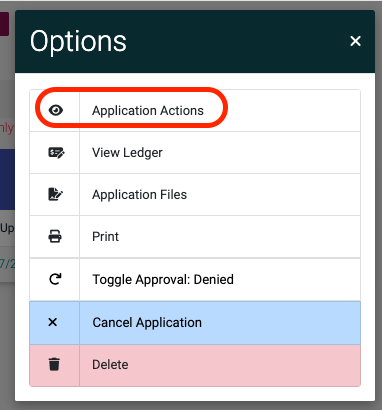The width and height of the screenshot is (382, 410).
Task: Click the X icon beside Cancel Application
Action: 53,322
